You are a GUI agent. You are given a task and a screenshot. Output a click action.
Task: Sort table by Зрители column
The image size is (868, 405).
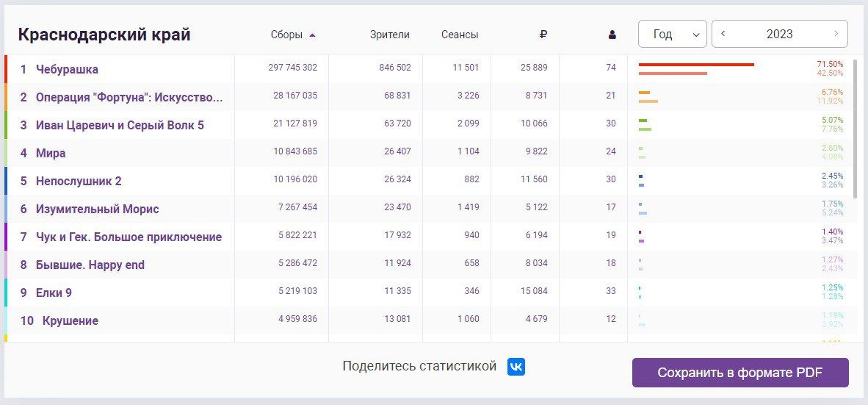point(390,35)
